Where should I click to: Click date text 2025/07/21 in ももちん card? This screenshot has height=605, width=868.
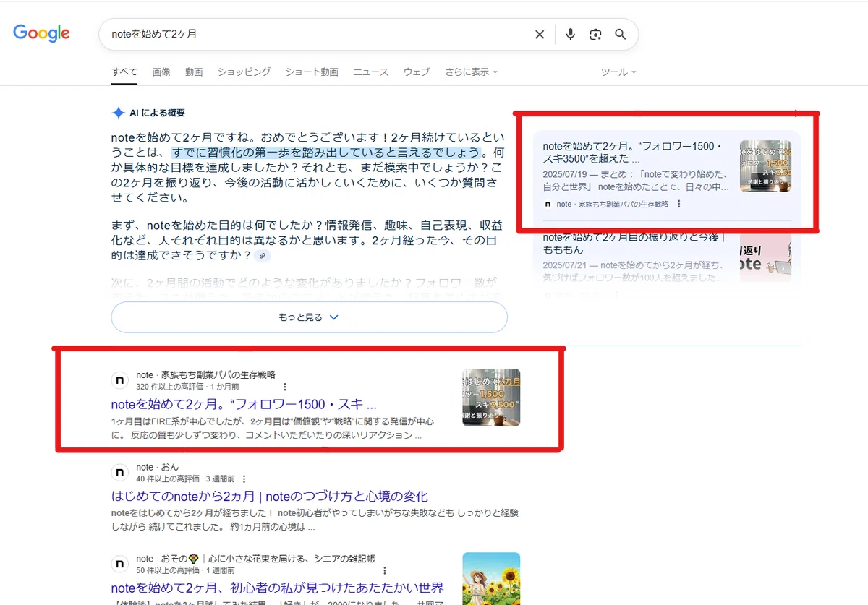tap(566, 265)
